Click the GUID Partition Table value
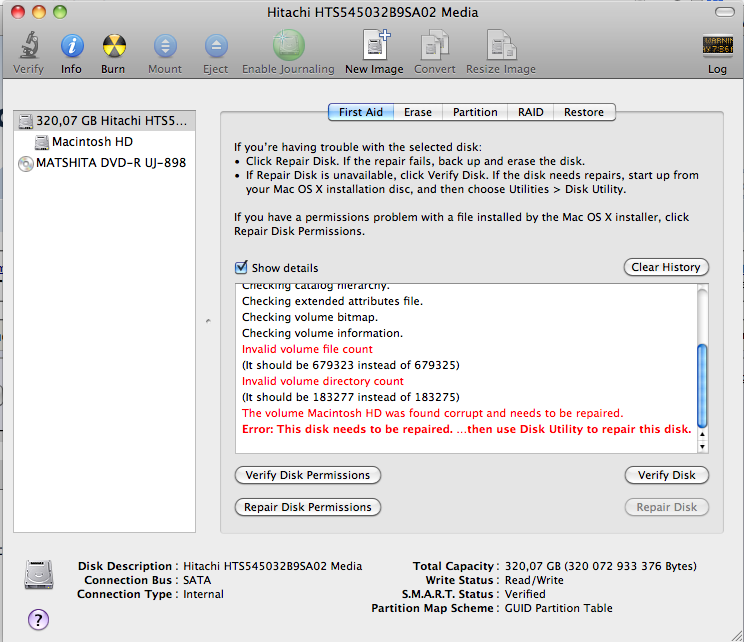The height and width of the screenshot is (642, 744). (x=558, y=608)
